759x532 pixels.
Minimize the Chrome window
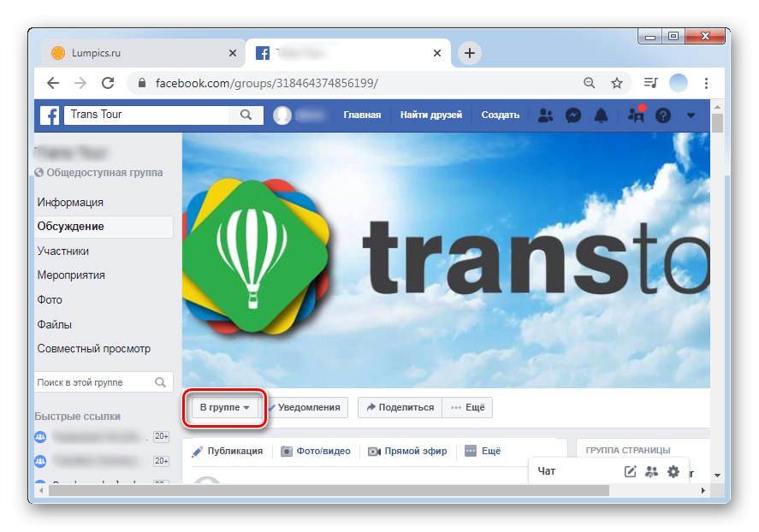(x=650, y=36)
